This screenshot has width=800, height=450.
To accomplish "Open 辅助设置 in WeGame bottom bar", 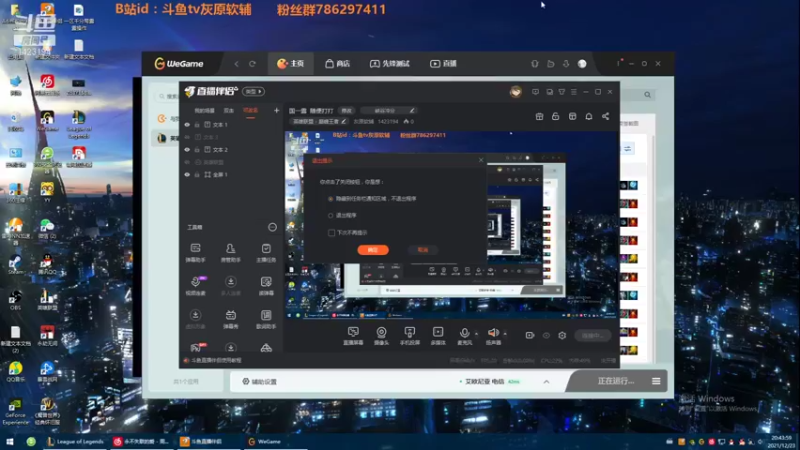I will [x=260, y=382].
